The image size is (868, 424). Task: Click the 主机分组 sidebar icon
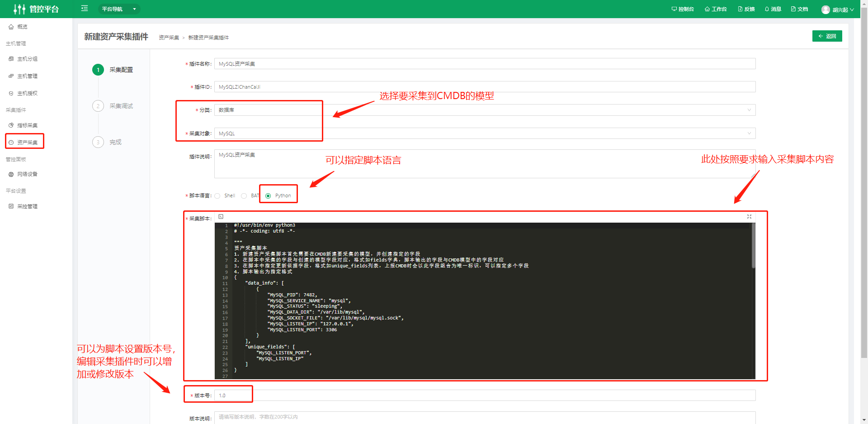pyautogui.click(x=11, y=59)
